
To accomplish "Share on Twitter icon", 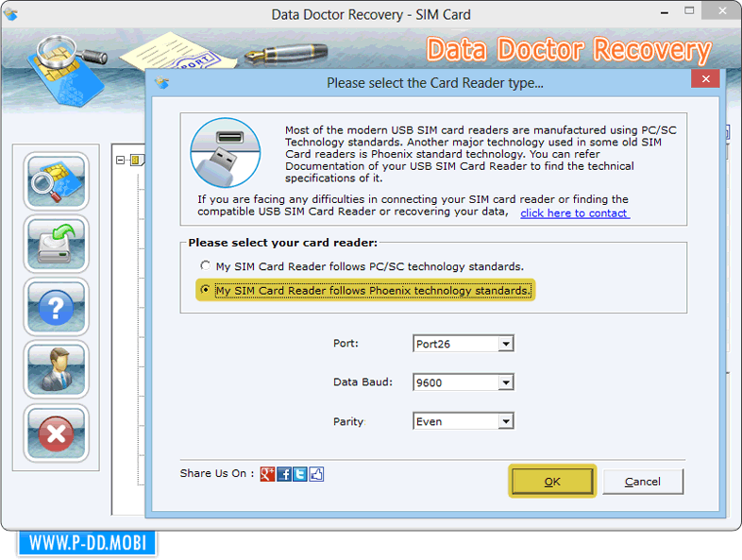I will [300, 474].
